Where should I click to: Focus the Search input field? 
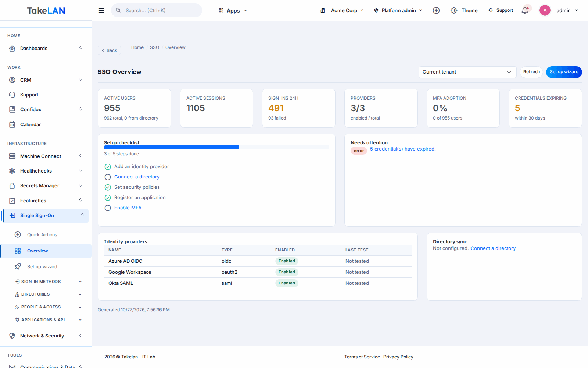(157, 10)
